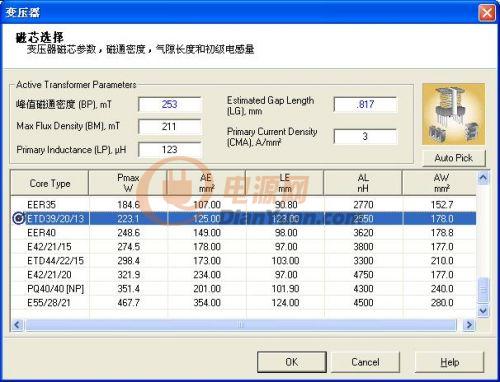500x382 pixels.
Task: Select the E55/28/21 core row
Action: pyautogui.click(x=243, y=303)
